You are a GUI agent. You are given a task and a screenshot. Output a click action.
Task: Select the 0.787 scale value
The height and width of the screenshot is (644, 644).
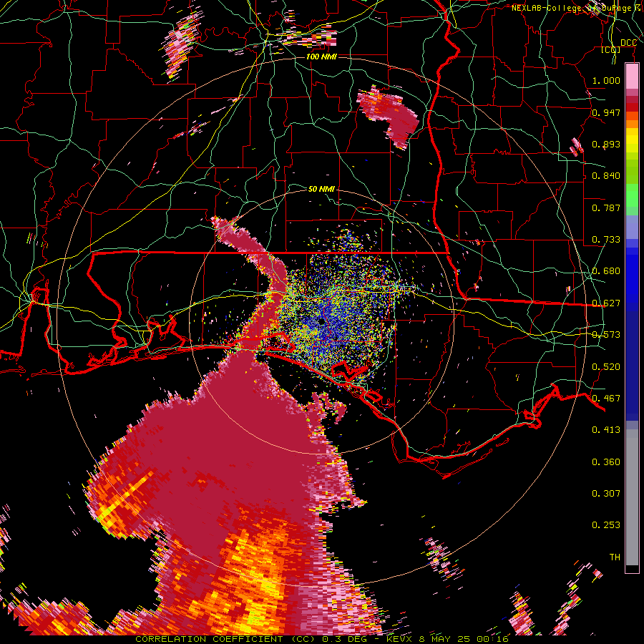point(606,208)
